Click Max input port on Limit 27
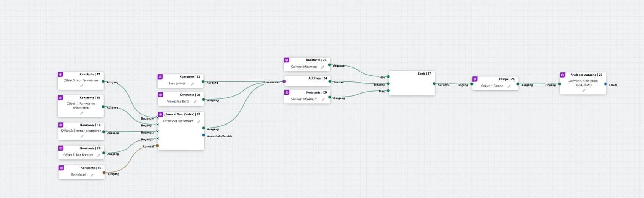This screenshot has height=198, width=644. click(388, 90)
